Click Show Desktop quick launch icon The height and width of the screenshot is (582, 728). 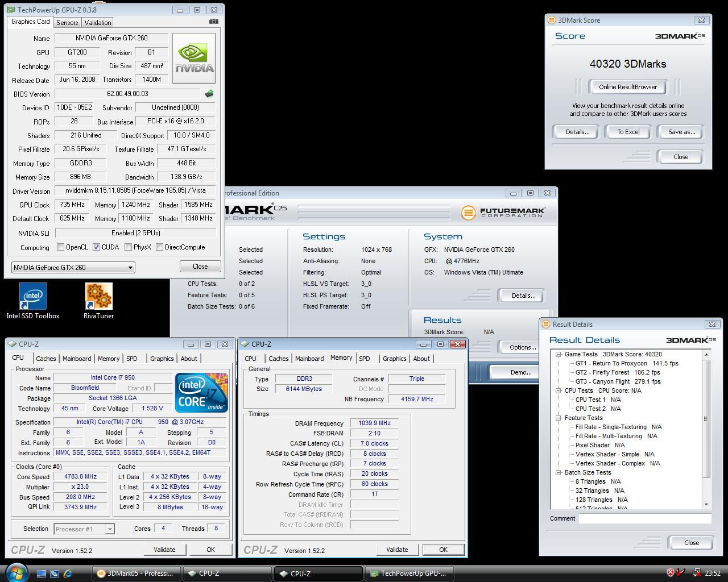click(x=42, y=573)
